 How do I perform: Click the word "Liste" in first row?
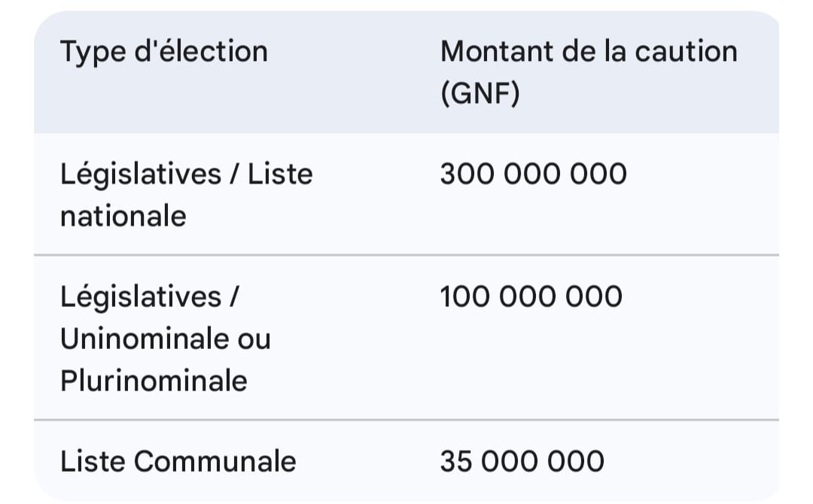click(x=280, y=174)
